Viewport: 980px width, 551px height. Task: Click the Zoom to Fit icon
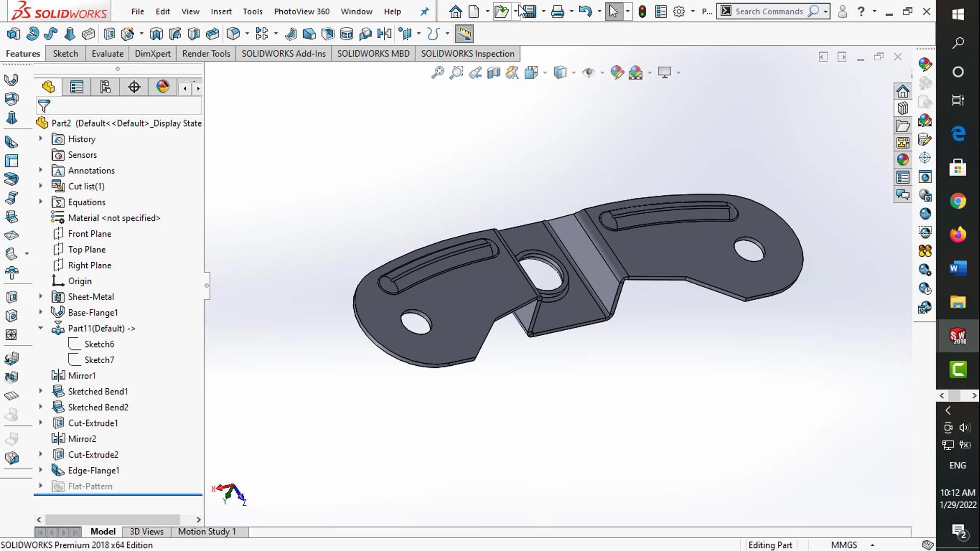click(x=437, y=73)
